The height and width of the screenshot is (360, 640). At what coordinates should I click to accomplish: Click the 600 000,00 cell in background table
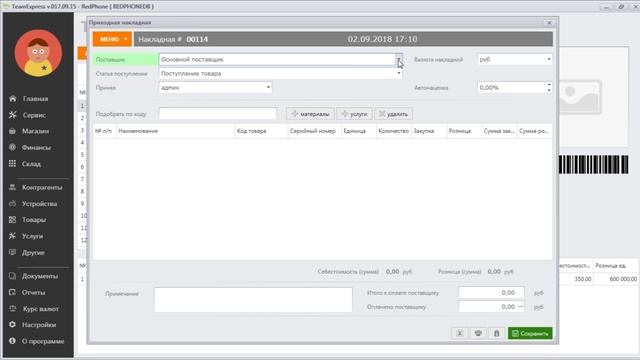tap(616, 279)
